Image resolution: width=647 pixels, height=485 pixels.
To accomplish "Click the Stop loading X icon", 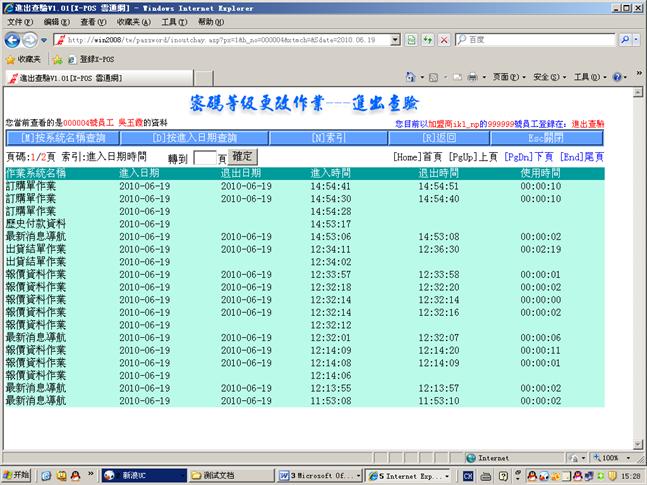I will (444, 40).
